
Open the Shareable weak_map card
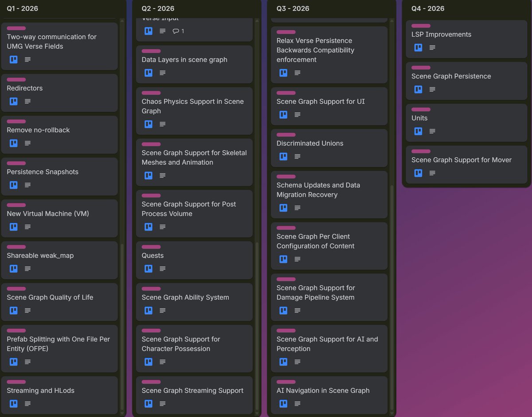point(59,260)
